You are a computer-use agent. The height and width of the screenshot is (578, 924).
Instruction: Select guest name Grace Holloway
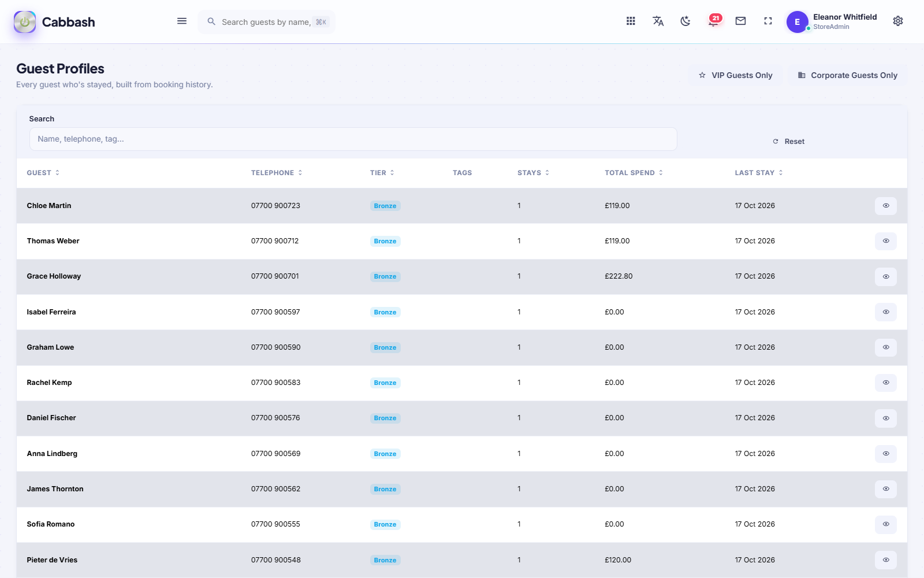click(54, 276)
